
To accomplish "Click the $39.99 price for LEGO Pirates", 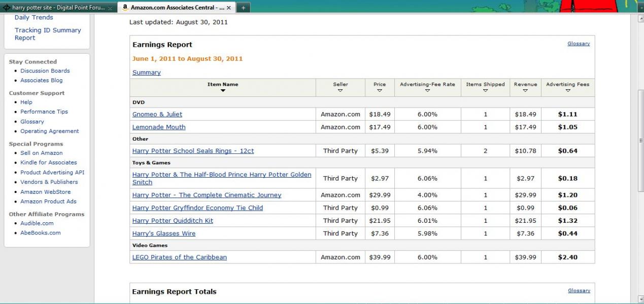I will point(380,257).
